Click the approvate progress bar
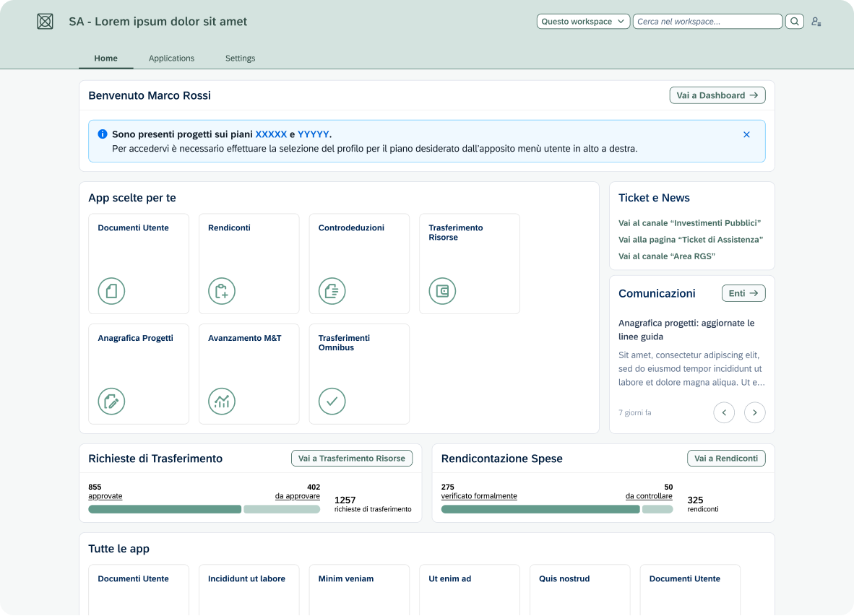Viewport: 854px width, 616px height. [x=165, y=509]
